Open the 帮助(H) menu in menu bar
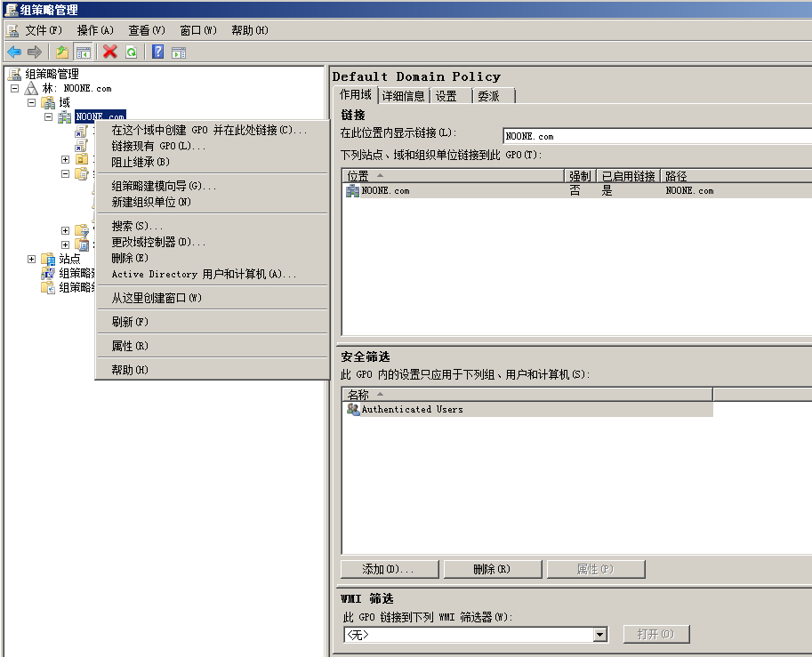This screenshot has width=812, height=657. click(x=250, y=30)
